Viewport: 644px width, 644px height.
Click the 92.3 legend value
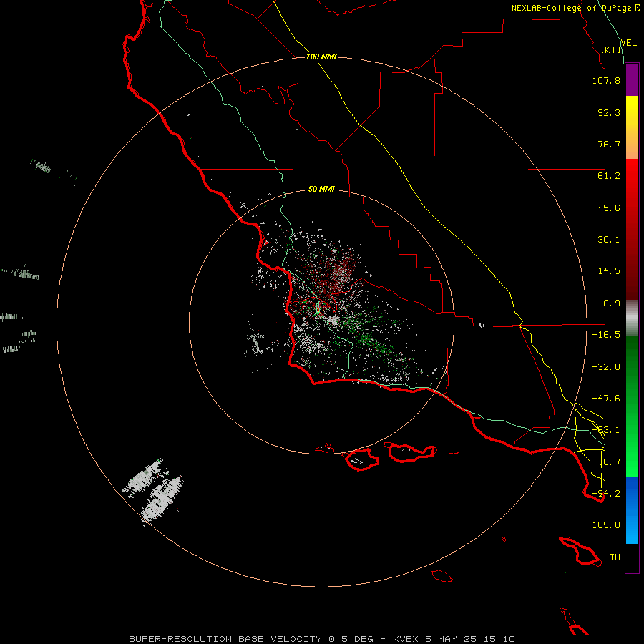click(x=609, y=112)
